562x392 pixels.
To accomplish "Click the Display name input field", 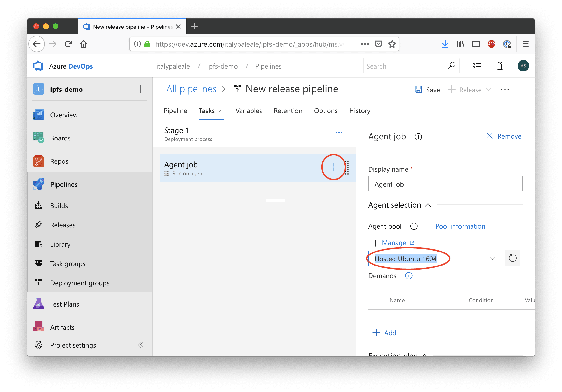I will coord(445,184).
